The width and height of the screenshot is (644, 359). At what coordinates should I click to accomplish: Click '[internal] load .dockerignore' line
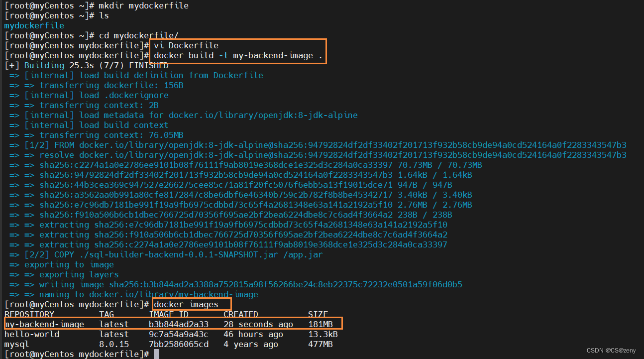89,95
